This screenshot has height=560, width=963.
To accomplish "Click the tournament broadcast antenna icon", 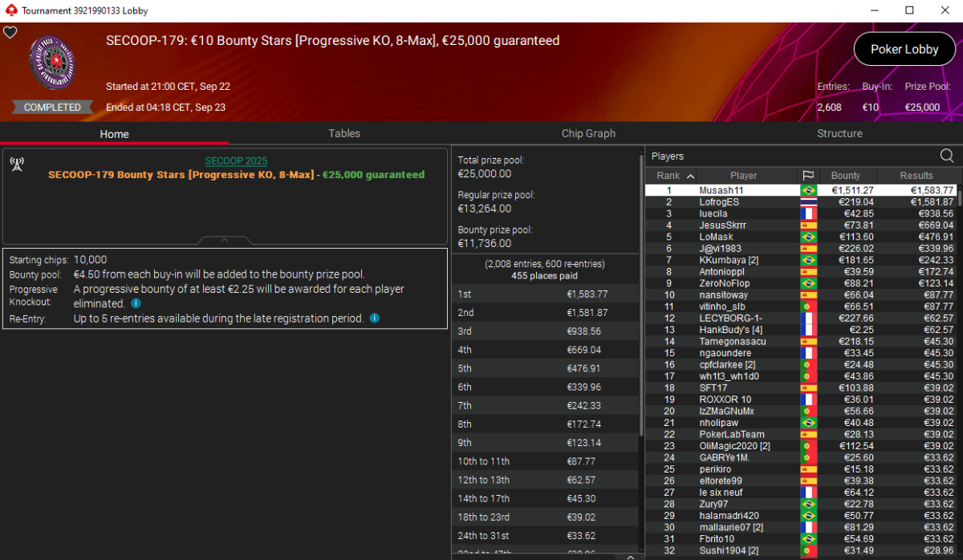I will (x=17, y=164).
